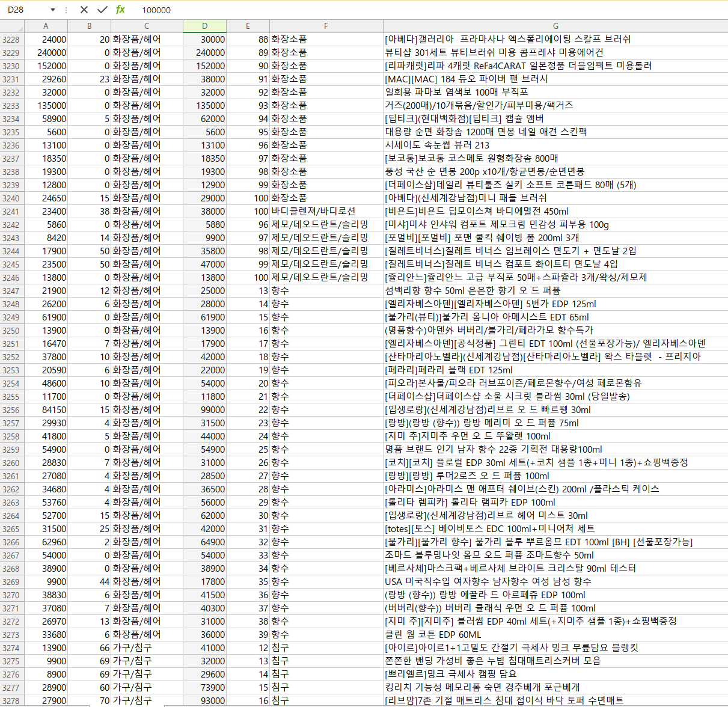Click cell D3277 with value 73900
Viewport: 728px width, 707px height.
204,687
